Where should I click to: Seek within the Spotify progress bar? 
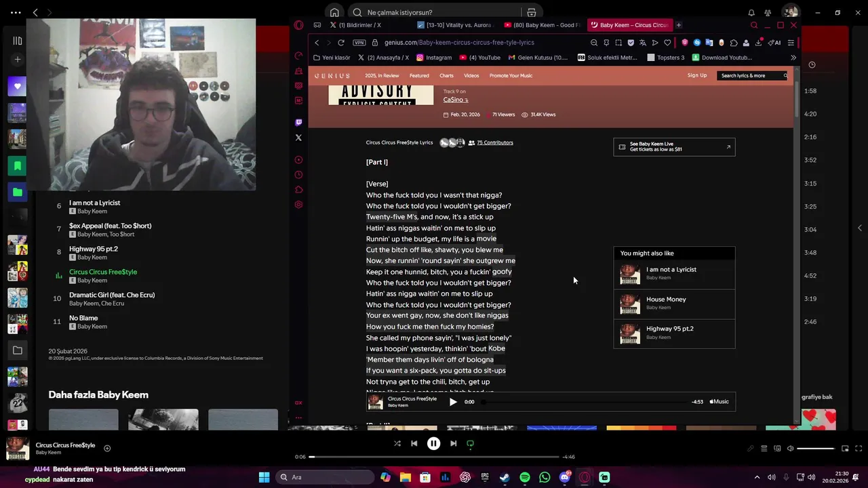[x=434, y=457]
